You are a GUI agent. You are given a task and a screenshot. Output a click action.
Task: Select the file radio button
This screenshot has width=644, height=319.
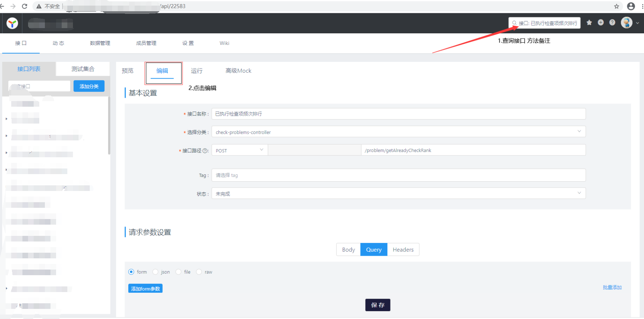[178, 272]
